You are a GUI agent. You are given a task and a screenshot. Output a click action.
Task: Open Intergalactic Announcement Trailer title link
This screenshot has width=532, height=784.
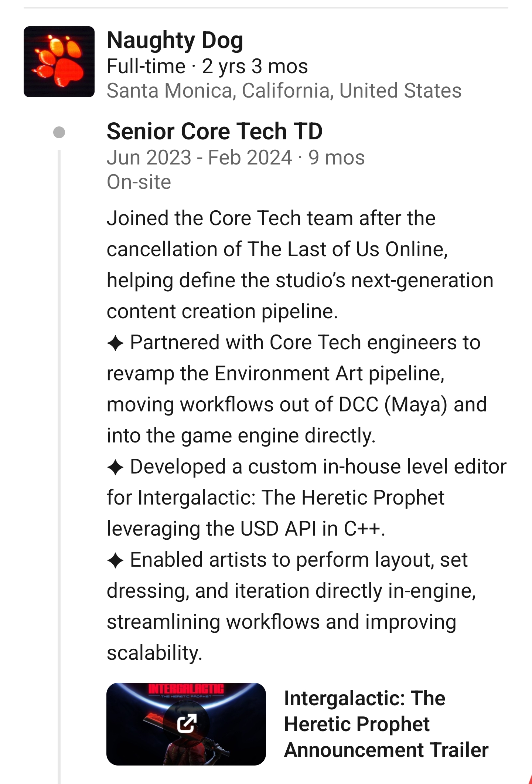coord(386,724)
